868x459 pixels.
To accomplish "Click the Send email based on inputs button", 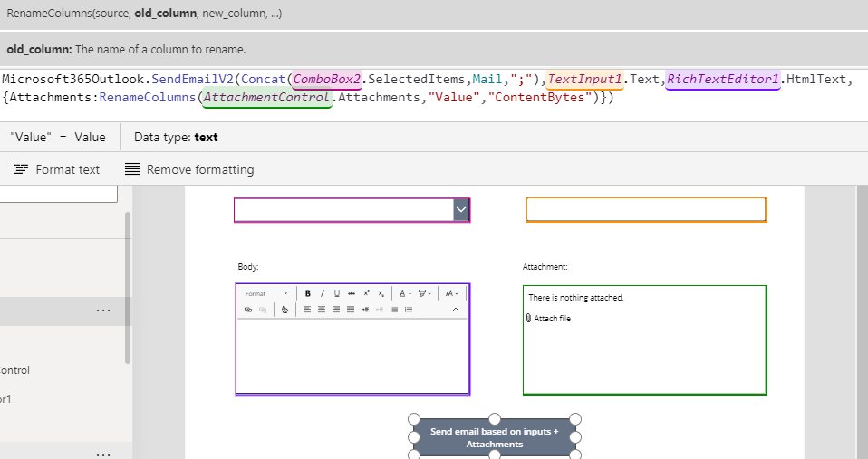I will pos(495,437).
